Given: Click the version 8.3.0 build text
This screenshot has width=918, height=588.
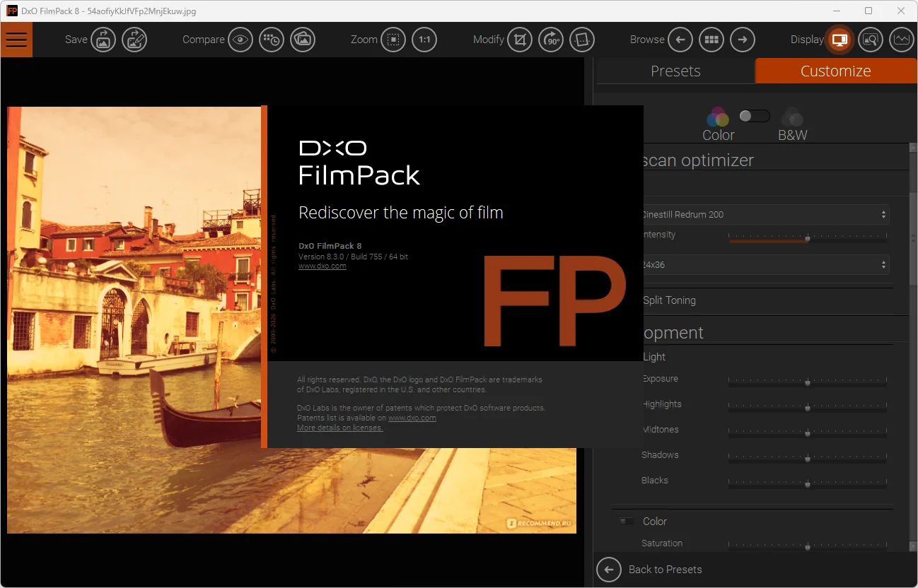Looking at the screenshot, I should [x=354, y=257].
